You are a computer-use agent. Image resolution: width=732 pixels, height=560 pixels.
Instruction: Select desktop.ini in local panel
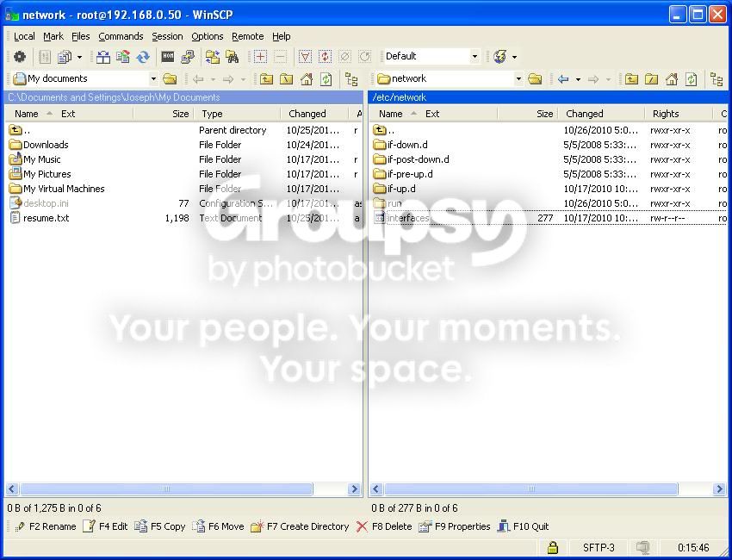pos(40,203)
